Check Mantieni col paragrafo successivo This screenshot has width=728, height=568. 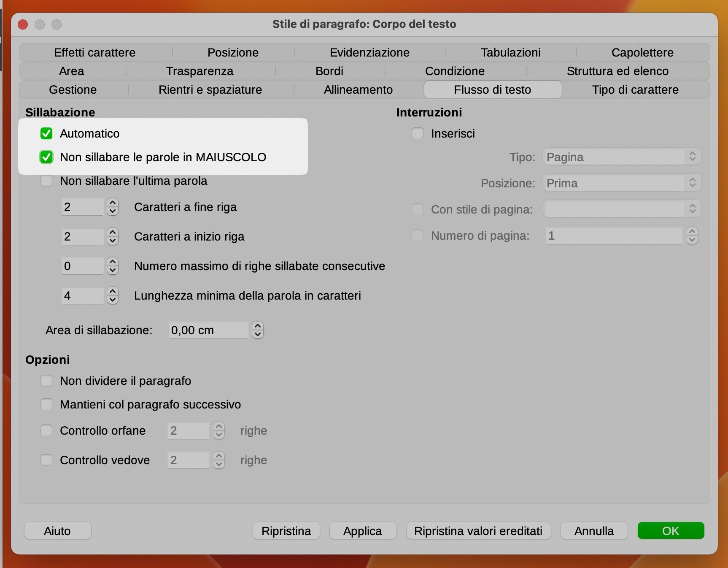click(x=46, y=404)
